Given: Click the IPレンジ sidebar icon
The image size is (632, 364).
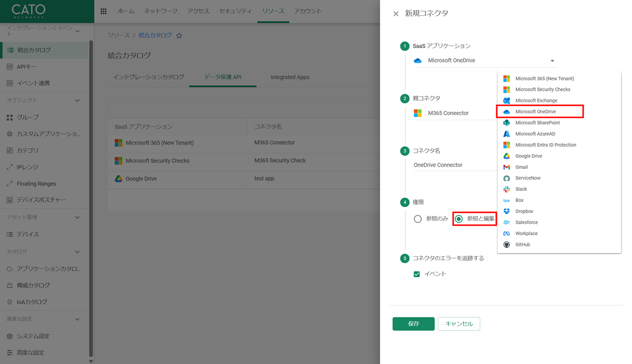Looking at the screenshot, I should click(9, 167).
